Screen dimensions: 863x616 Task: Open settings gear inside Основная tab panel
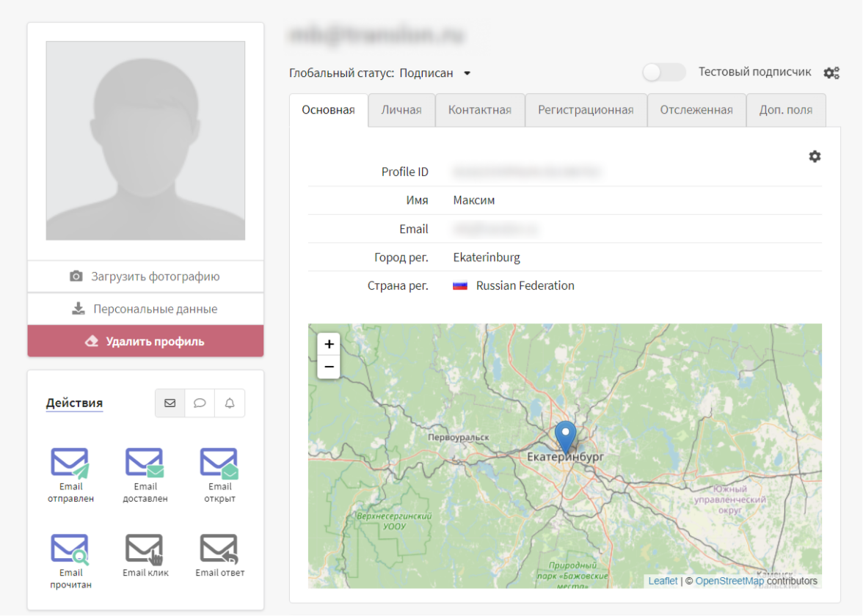pyautogui.click(x=815, y=156)
